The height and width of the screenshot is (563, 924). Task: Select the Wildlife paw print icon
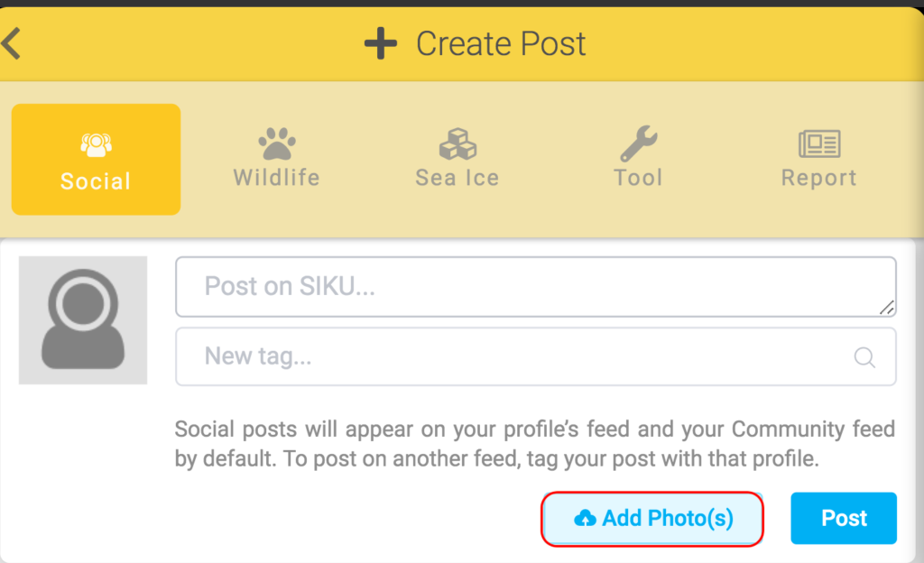point(276,143)
